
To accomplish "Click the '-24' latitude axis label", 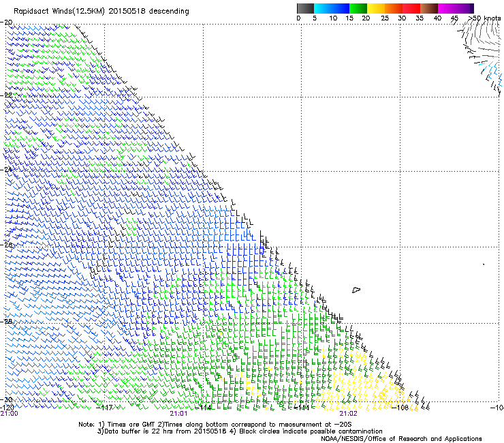I will coord(6,169).
